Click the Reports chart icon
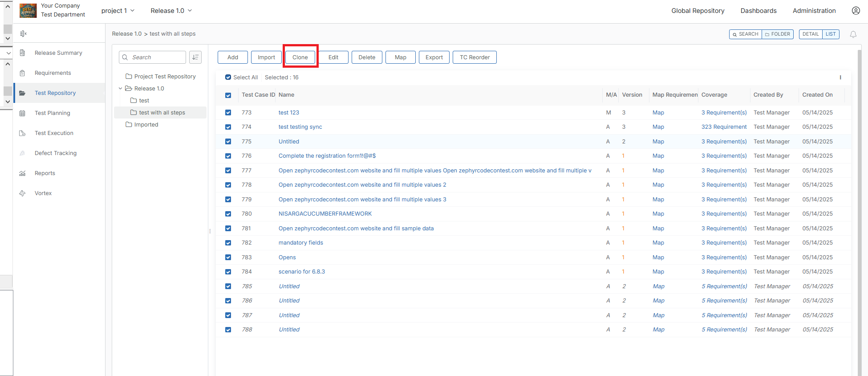Image resolution: width=868 pixels, height=376 pixels. [x=22, y=173]
